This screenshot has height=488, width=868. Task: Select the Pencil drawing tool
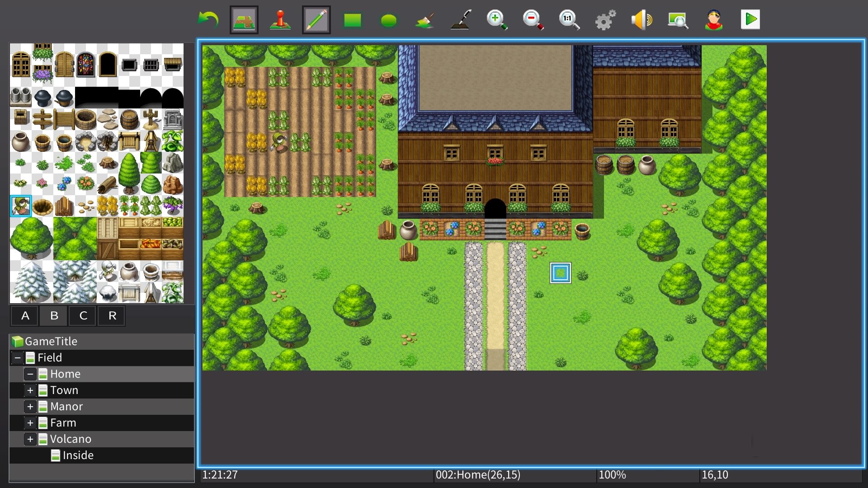(316, 19)
